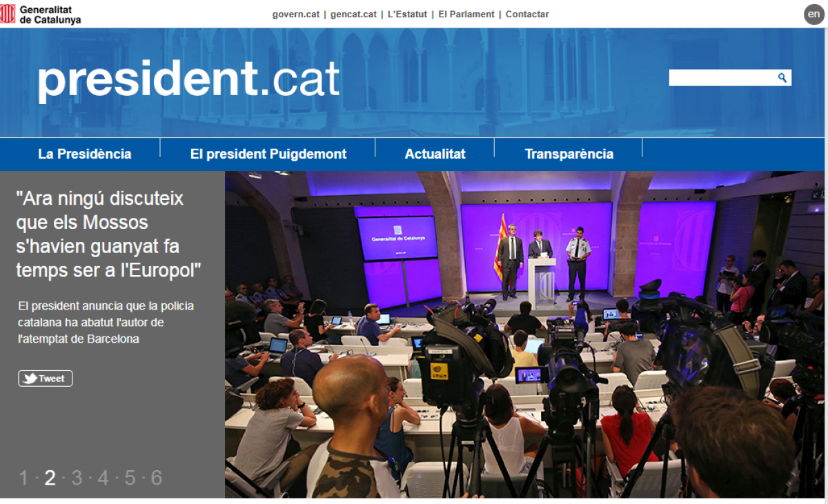Open the Mossos Europol headline article
828x504 pixels.
[108, 235]
